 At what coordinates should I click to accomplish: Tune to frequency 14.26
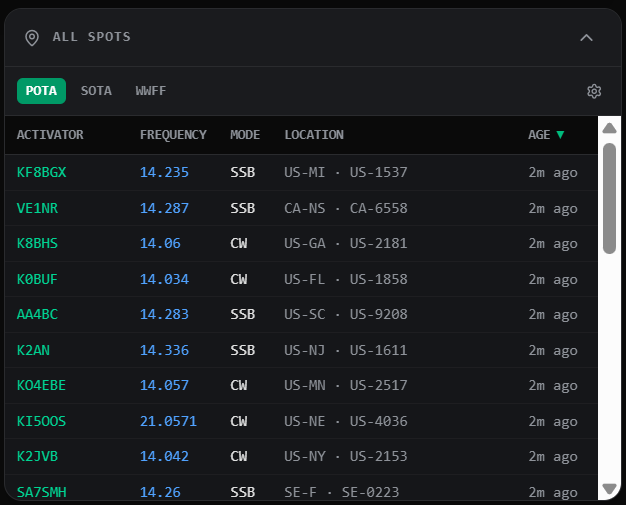(x=160, y=492)
